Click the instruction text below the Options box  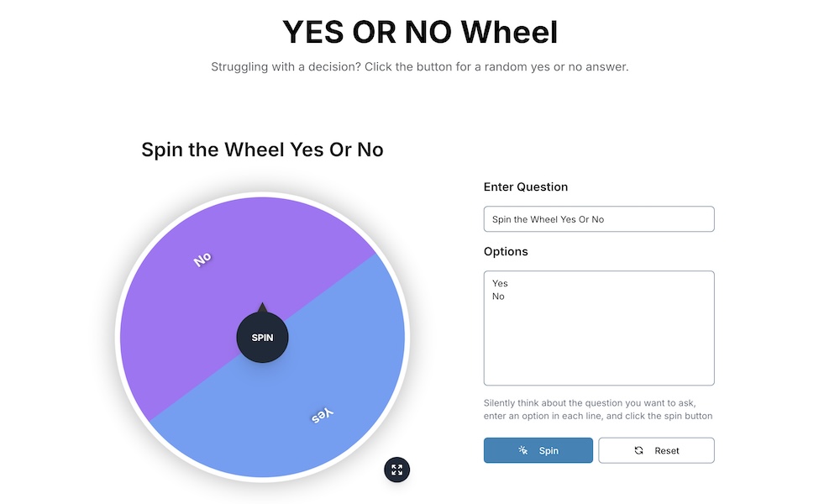pos(598,409)
